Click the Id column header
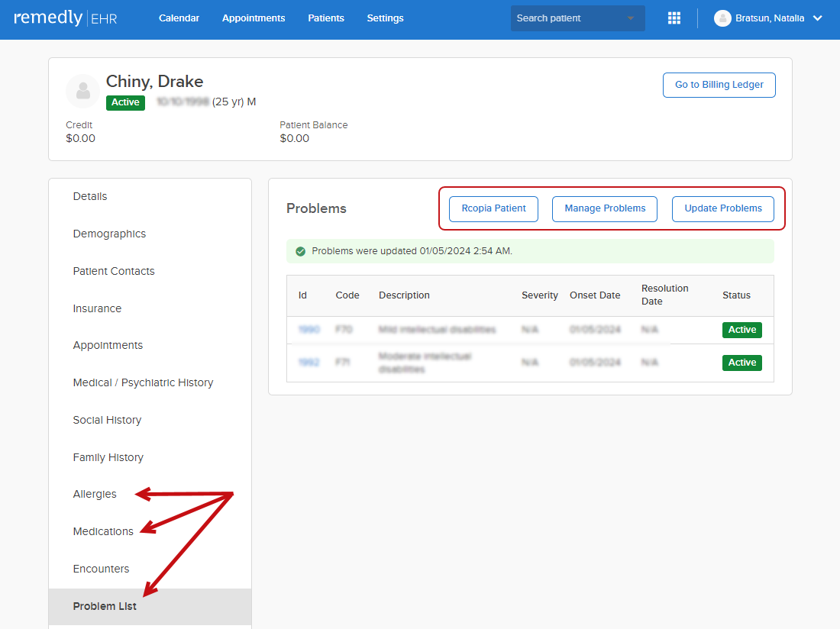 click(302, 295)
